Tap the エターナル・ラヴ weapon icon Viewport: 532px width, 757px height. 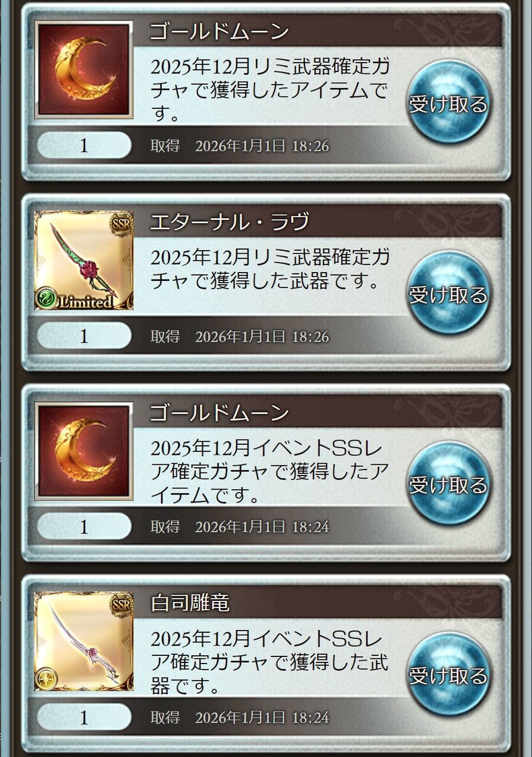coord(84,260)
